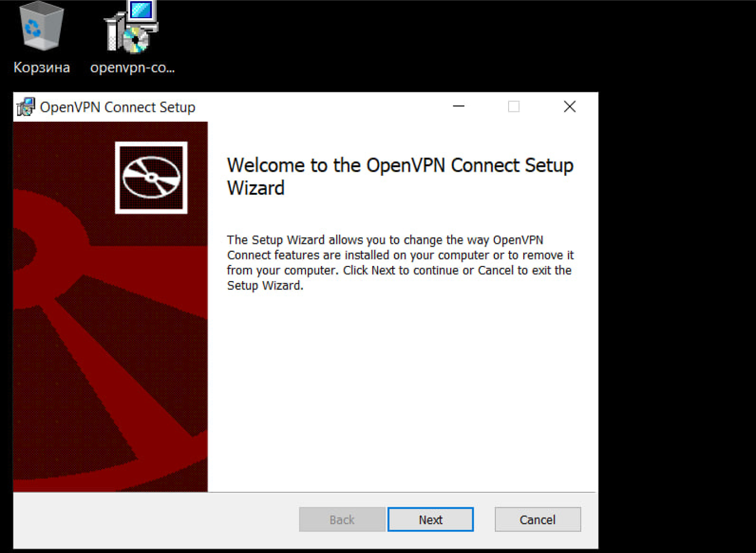The image size is (756, 553).
Task: Click empty black desktop right of dialog
Action: coord(677,294)
